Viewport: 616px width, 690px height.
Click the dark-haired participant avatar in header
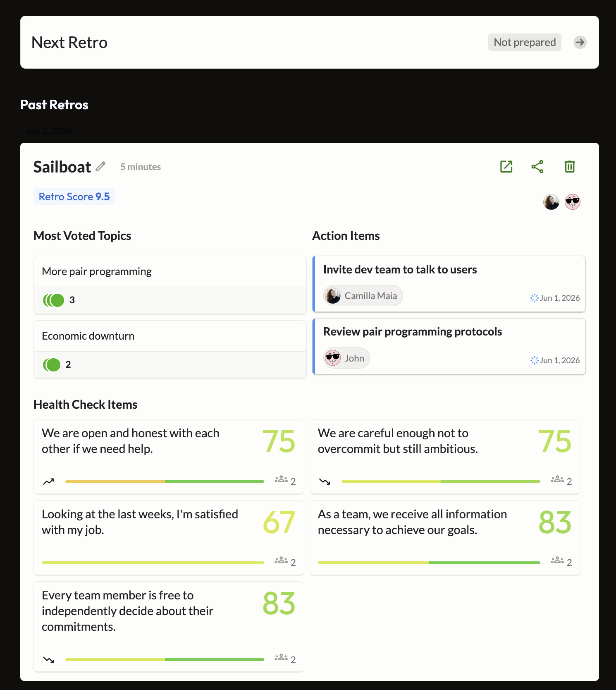(x=551, y=202)
